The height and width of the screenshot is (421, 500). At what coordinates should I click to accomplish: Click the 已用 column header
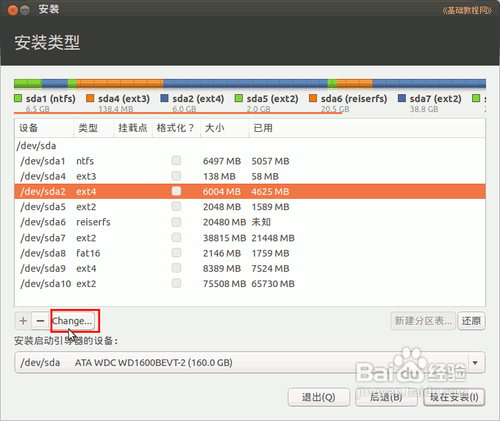point(367,128)
